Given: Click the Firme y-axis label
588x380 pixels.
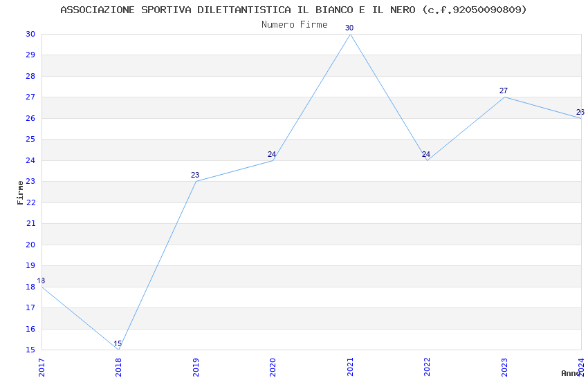Looking at the screenshot, I should 20,193.
